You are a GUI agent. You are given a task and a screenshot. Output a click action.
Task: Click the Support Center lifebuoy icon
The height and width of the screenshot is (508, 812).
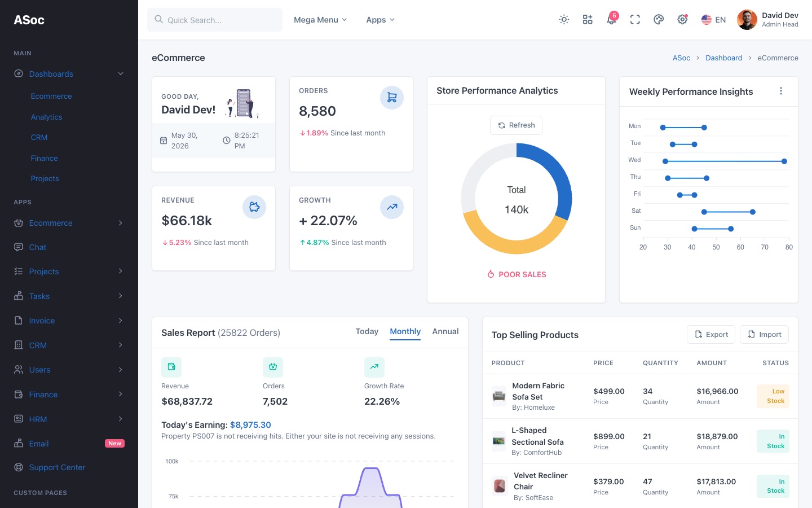pos(19,467)
